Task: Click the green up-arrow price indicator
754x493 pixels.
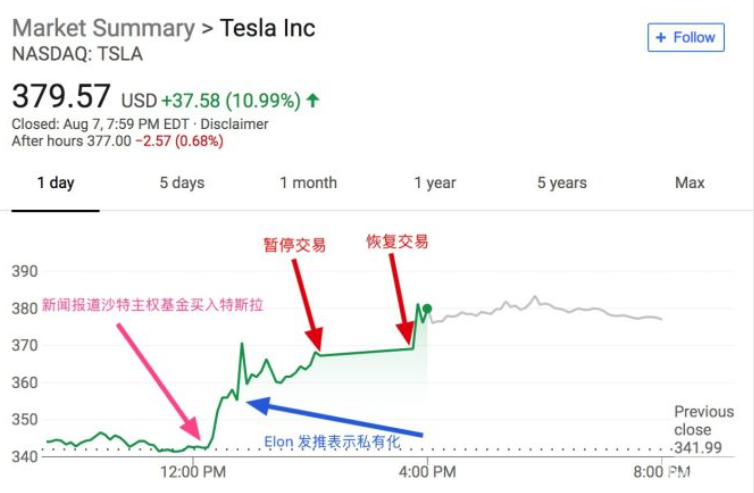Action: 313,100
